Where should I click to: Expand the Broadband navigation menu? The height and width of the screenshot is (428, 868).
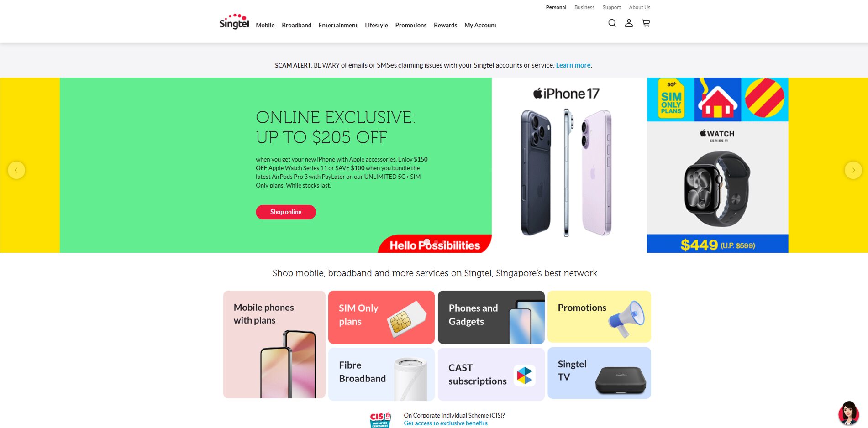[x=296, y=25]
